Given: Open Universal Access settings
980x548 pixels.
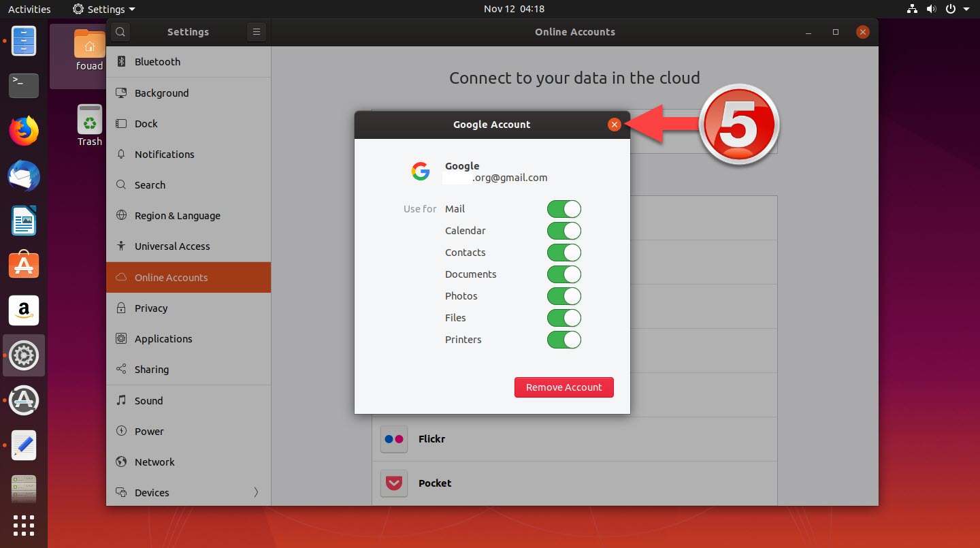Looking at the screenshot, I should 189,246.
